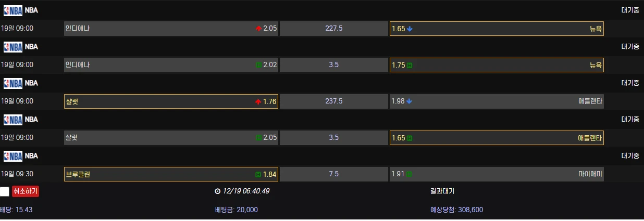
Task: Choose the 브루클린 1.84 bet cell
Action: point(171,174)
